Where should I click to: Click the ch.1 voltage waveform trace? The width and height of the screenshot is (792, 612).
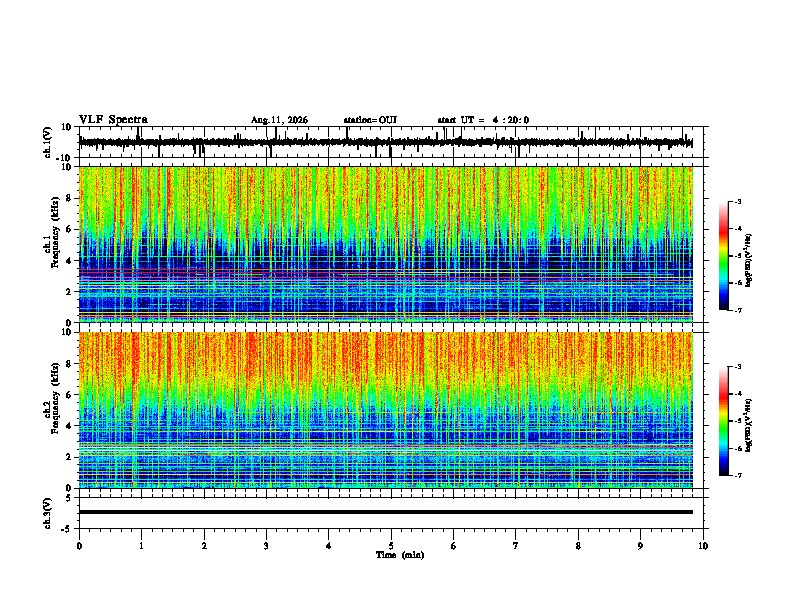coord(385,142)
